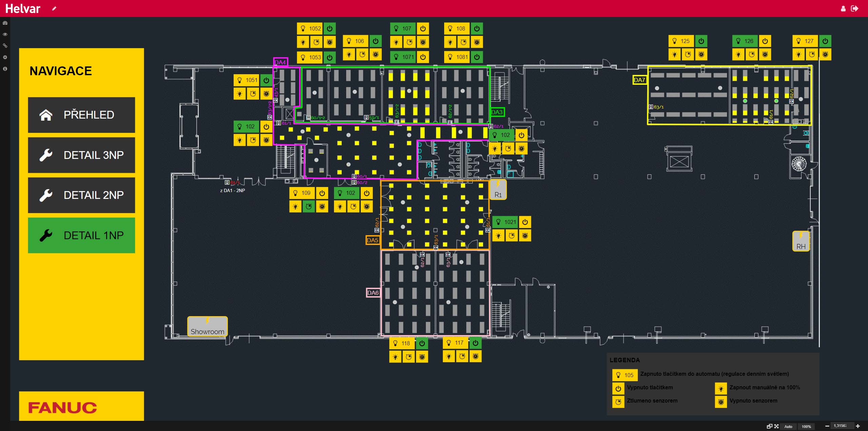Increase zoom with the plus button

pyautogui.click(x=858, y=426)
